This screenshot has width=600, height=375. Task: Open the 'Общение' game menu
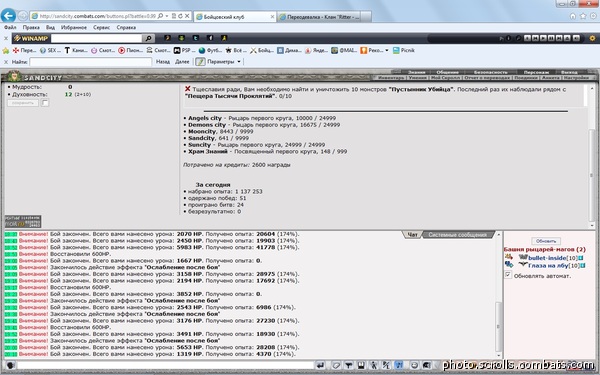pos(447,72)
